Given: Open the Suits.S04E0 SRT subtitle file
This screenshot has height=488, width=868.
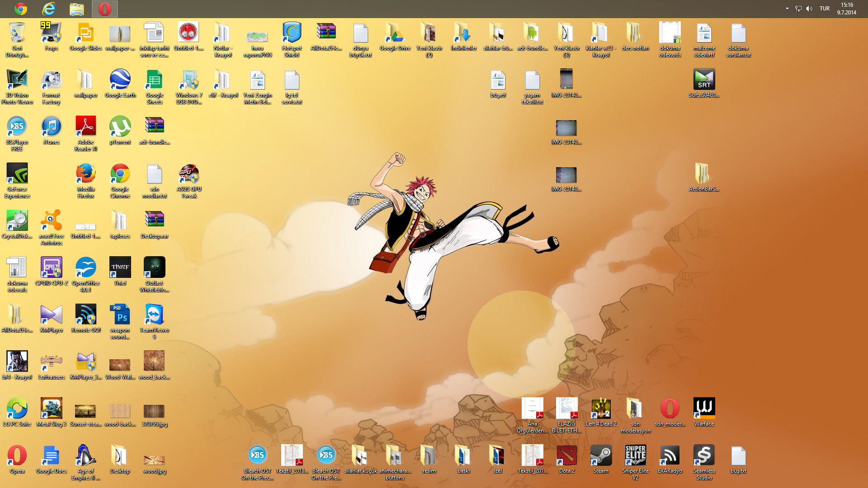Looking at the screenshot, I should 704,84.
